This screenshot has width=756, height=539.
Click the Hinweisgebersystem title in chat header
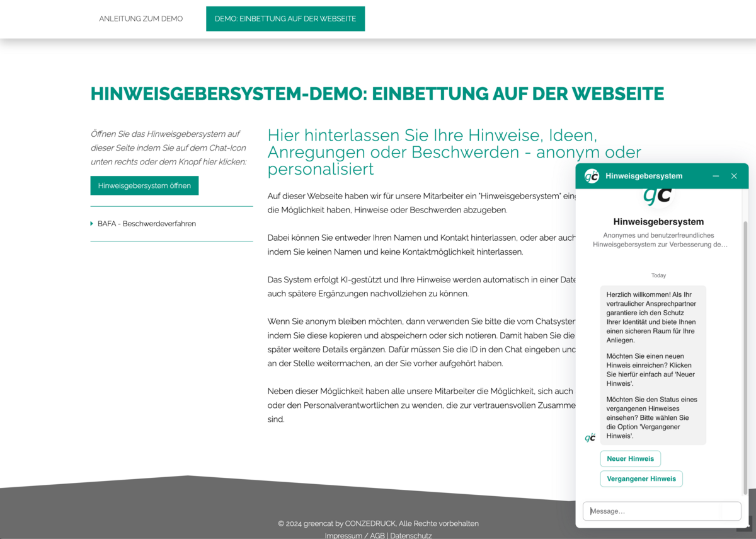tap(644, 176)
